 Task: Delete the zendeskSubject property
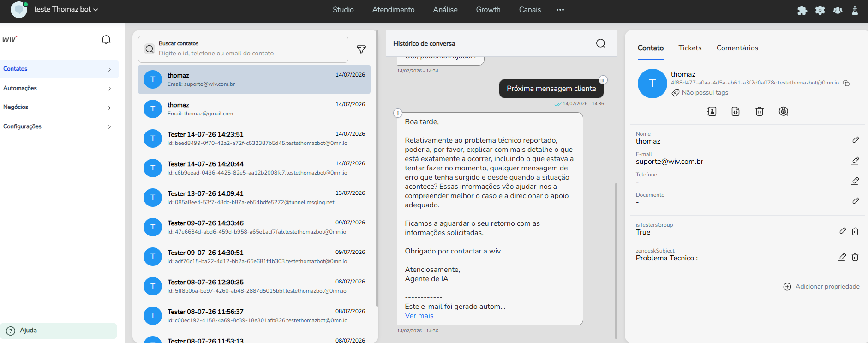(855, 257)
